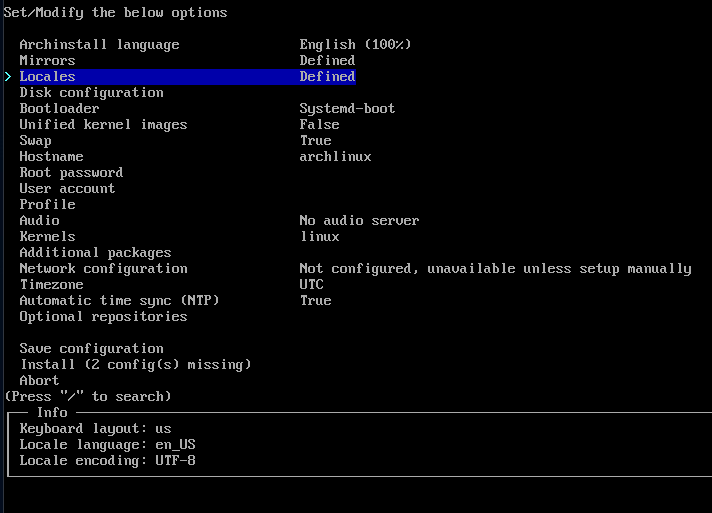Click the False value for Unified kernel images
712x513 pixels.
click(x=319, y=124)
